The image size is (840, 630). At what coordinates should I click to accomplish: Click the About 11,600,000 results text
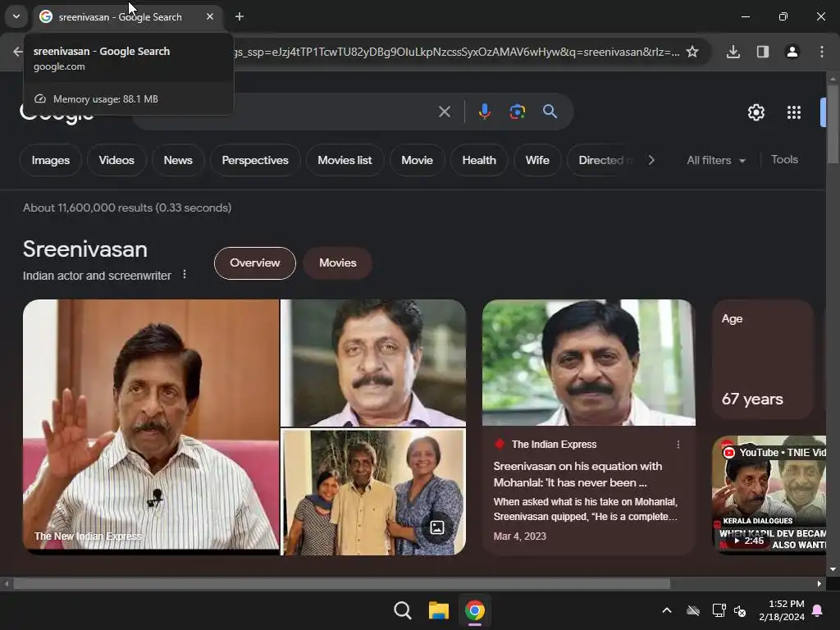[x=127, y=208]
